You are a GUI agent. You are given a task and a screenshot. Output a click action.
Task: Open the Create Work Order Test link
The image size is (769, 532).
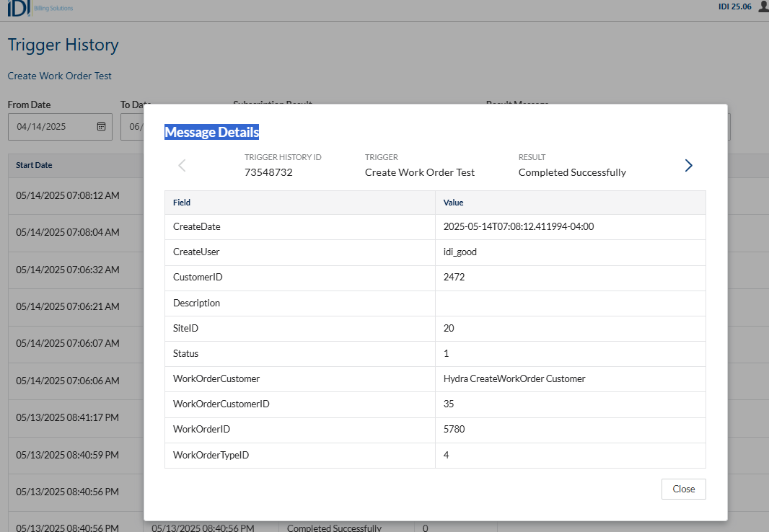[59, 76]
